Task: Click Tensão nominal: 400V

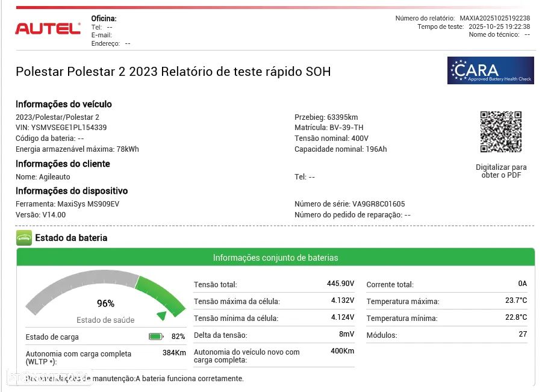Action: coord(331,138)
